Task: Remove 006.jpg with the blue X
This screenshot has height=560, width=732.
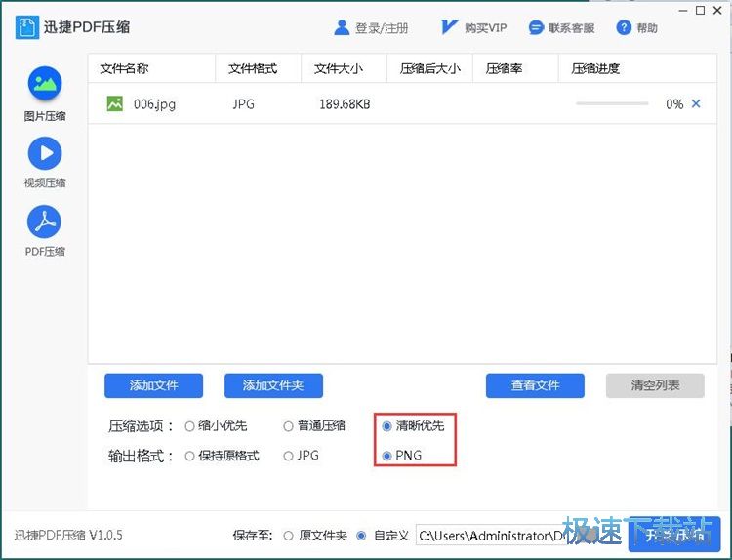Action: pyautogui.click(x=696, y=103)
